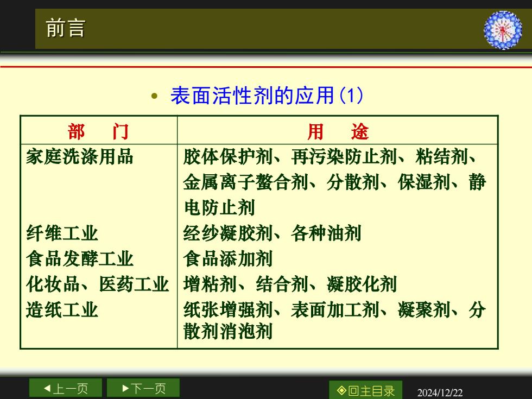This screenshot has height=399, width=532.
Task: Click the micelle logo icon in header
Action: click(503, 30)
